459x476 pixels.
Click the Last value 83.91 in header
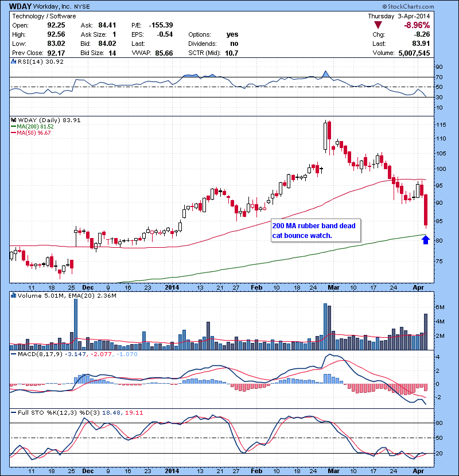[421, 44]
